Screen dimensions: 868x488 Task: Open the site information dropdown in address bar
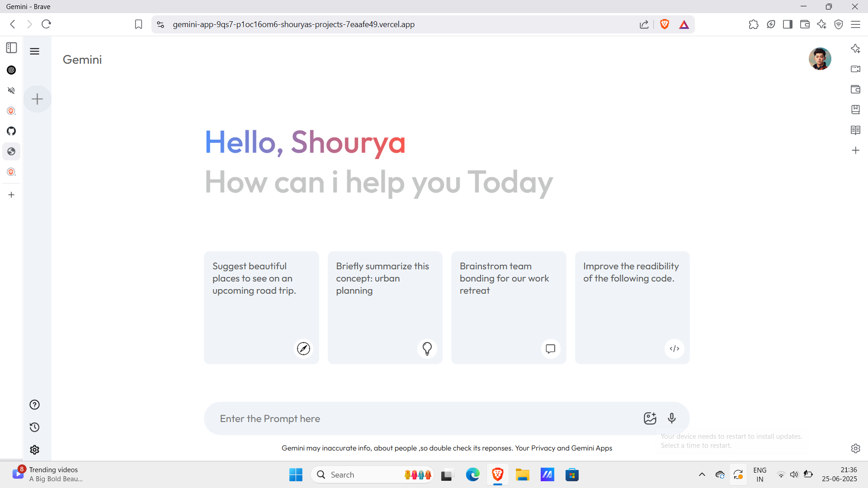(x=160, y=24)
